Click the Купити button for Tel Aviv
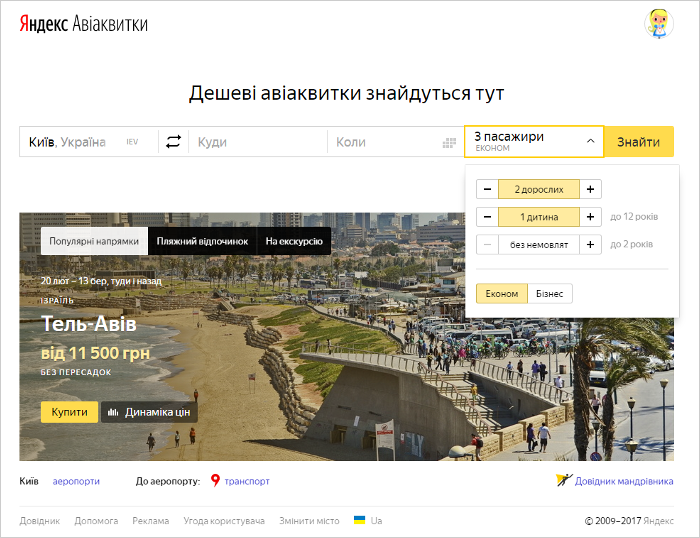The height and width of the screenshot is (538, 700). point(69,412)
